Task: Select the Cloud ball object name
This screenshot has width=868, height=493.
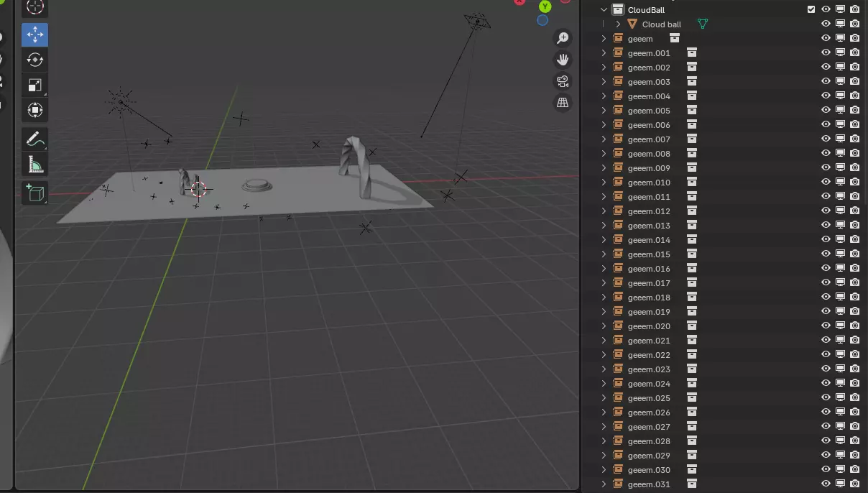Action: coord(662,24)
